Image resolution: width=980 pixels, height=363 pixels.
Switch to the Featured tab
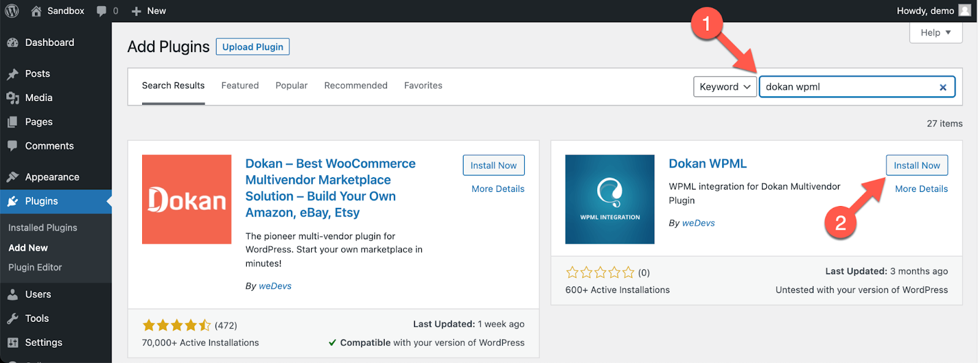(240, 86)
